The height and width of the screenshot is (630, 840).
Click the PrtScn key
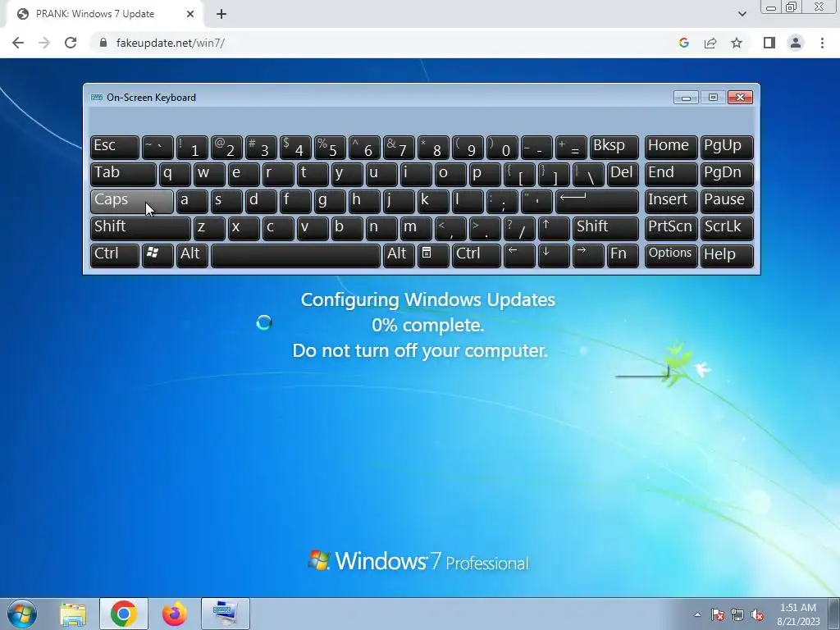pyautogui.click(x=671, y=228)
